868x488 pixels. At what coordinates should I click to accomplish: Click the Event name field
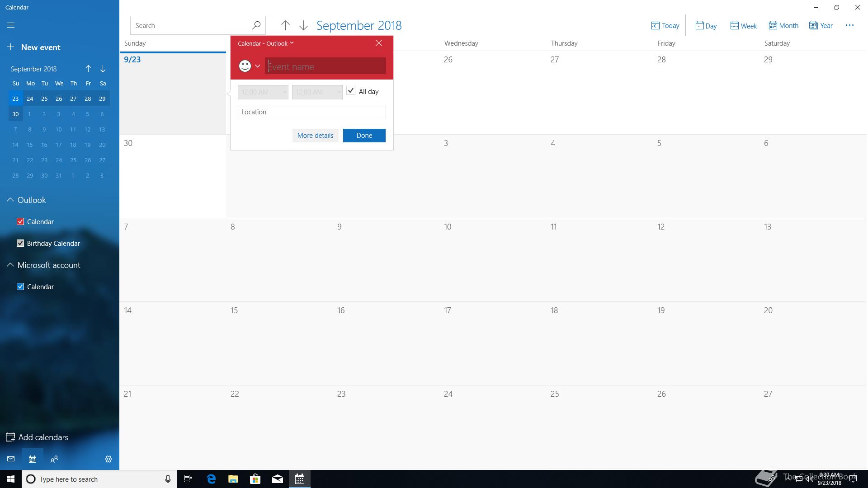point(325,66)
